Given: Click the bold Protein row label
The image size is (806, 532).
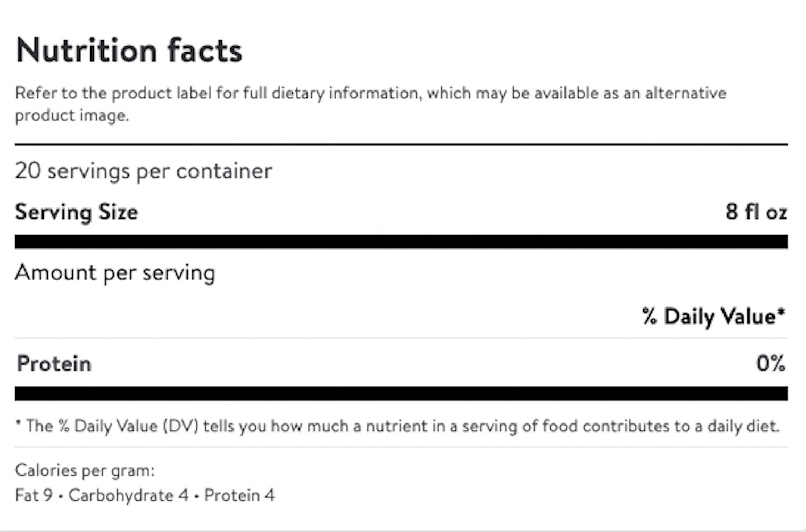Looking at the screenshot, I should pyautogui.click(x=54, y=364).
